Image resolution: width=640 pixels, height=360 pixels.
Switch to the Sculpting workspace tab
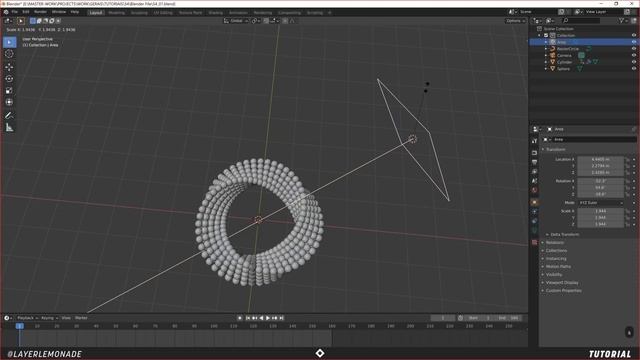pyautogui.click(x=139, y=13)
